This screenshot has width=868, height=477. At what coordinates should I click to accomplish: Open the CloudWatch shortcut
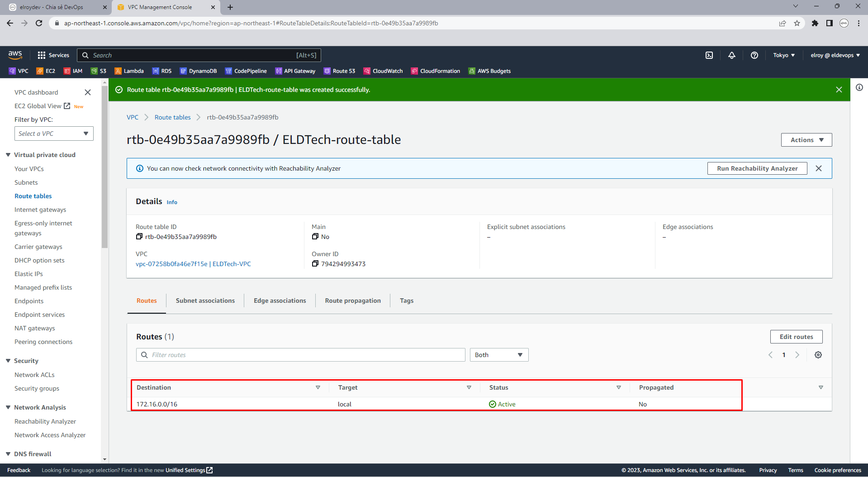coord(383,71)
